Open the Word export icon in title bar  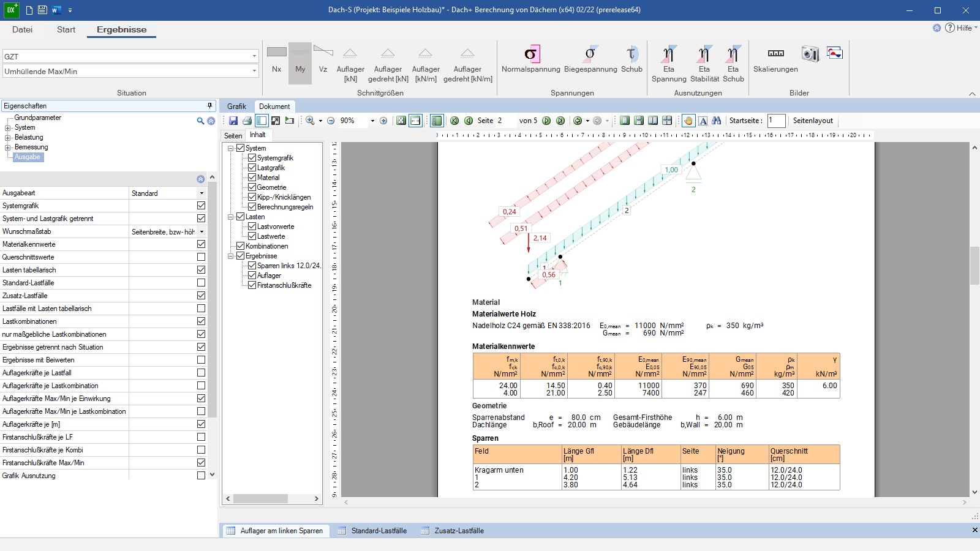point(56,10)
